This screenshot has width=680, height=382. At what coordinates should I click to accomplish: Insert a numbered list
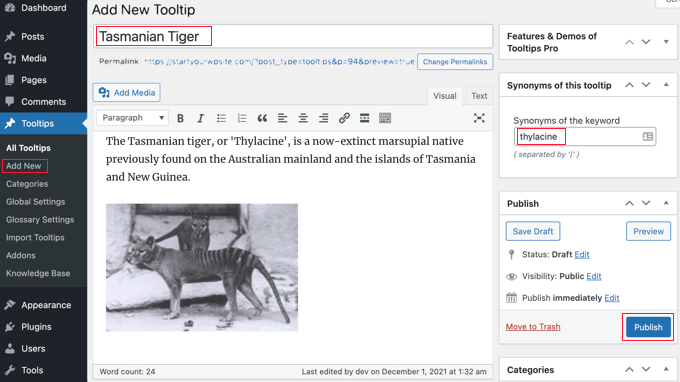point(242,118)
